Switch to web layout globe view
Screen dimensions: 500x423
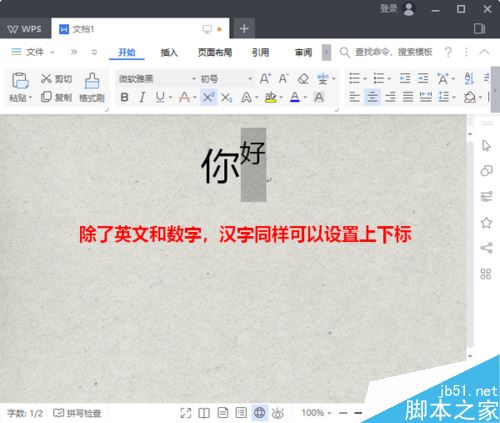(x=259, y=413)
